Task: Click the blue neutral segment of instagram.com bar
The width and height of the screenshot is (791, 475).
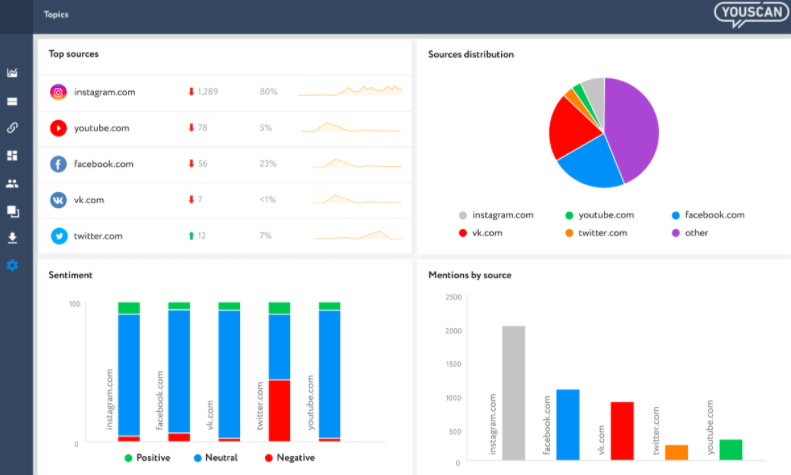Action: [129, 375]
